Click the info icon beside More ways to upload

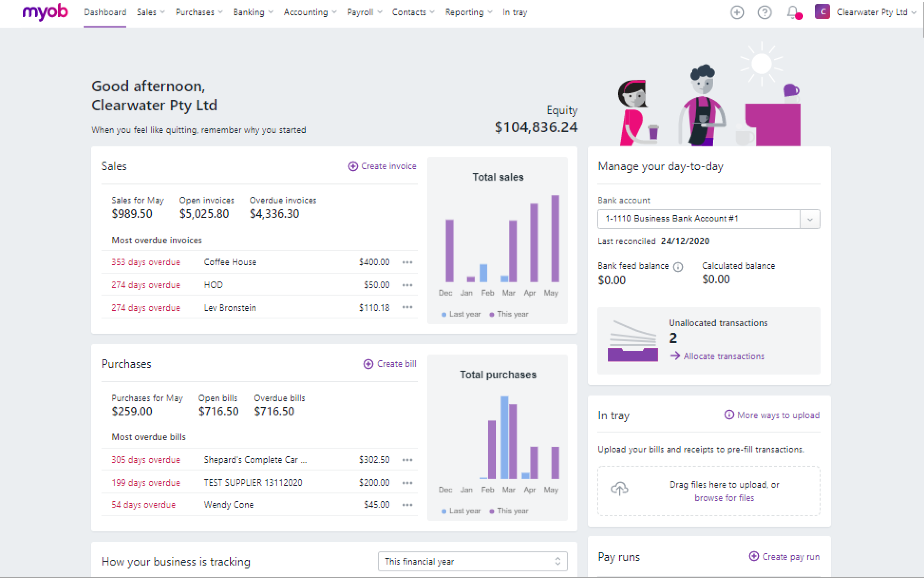tap(729, 415)
